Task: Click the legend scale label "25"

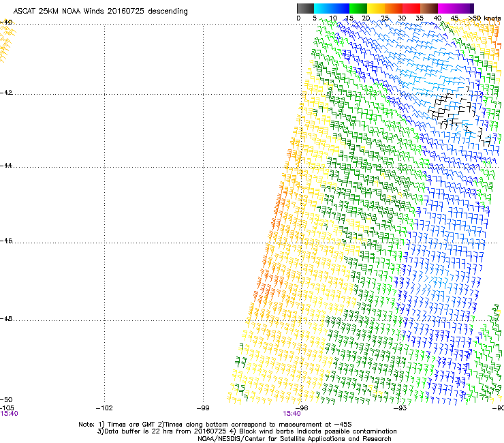Action: 385,18
